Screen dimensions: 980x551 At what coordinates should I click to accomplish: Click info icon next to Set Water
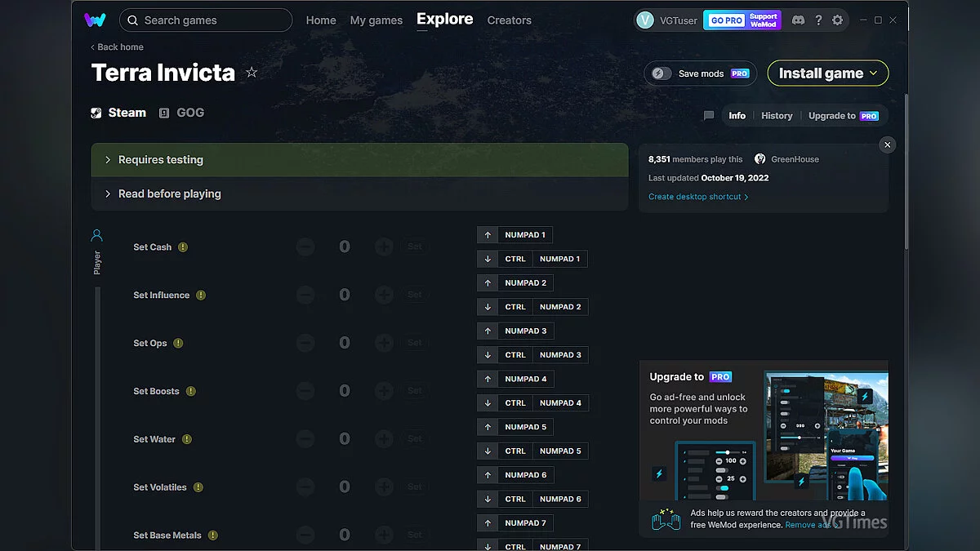(x=187, y=439)
